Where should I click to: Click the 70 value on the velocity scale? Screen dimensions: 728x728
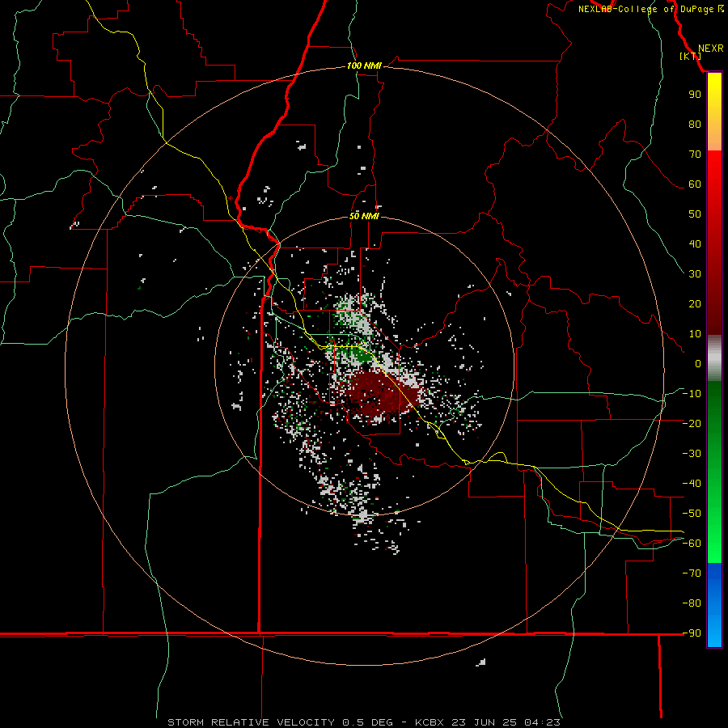695,154
